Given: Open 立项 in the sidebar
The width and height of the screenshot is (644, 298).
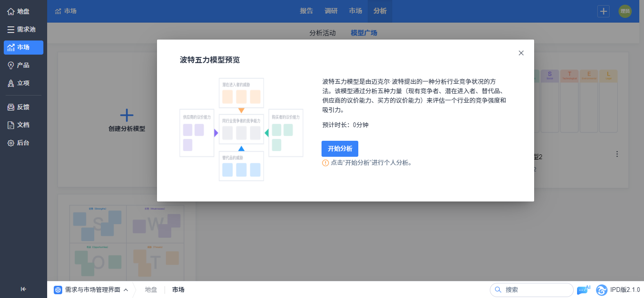Looking at the screenshot, I should click(24, 83).
